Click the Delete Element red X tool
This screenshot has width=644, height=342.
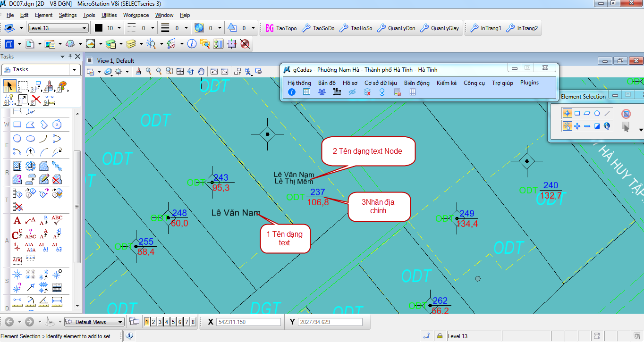[36, 100]
